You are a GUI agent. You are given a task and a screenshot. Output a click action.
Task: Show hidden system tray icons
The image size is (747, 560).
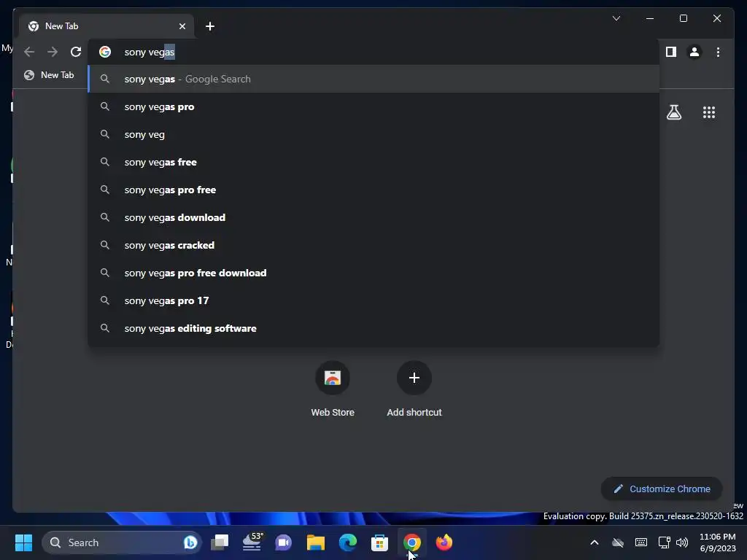[x=594, y=542]
